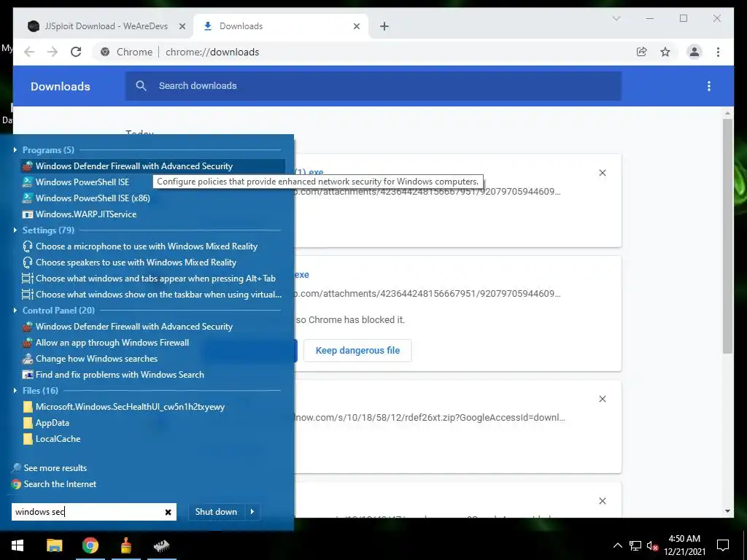Bookmark this page with star icon
This screenshot has height=560, width=747.
click(665, 52)
